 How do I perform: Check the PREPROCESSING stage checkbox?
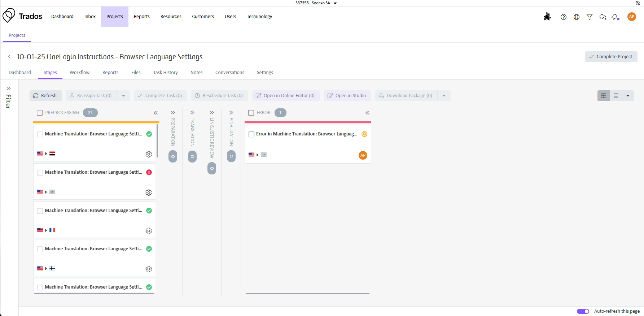point(40,113)
